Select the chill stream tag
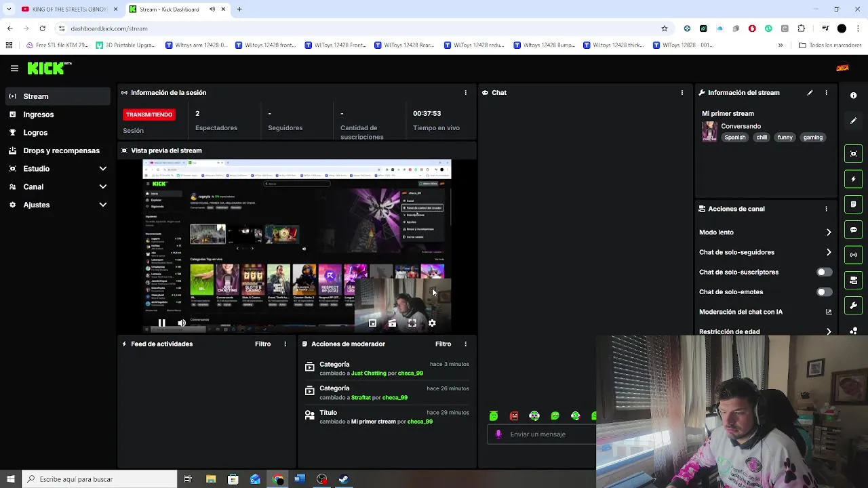This screenshot has height=488, width=868. pyautogui.click(x=762, y=138)
